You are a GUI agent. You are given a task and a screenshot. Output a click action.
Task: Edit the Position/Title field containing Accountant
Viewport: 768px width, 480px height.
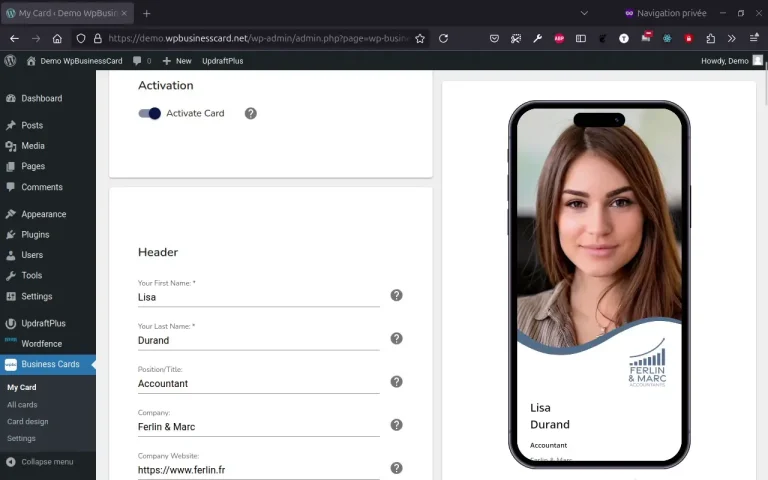[259, 384]
